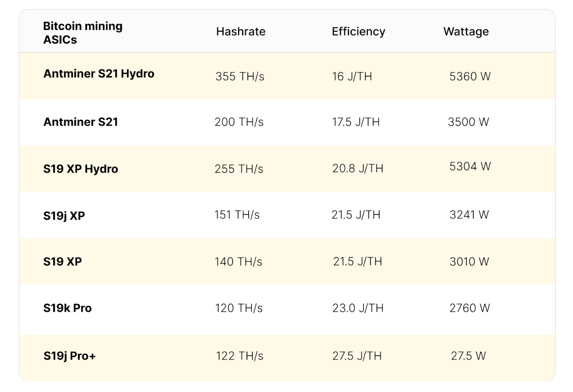Select the S19j Pro+ row label

(69, 356)
